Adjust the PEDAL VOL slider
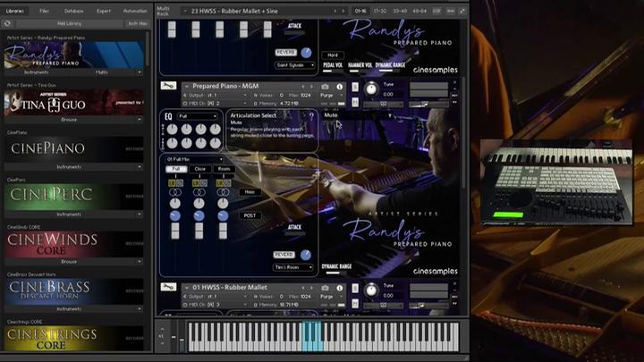The width and height of the screenshot is (644, 362). (x=333, y=71)
